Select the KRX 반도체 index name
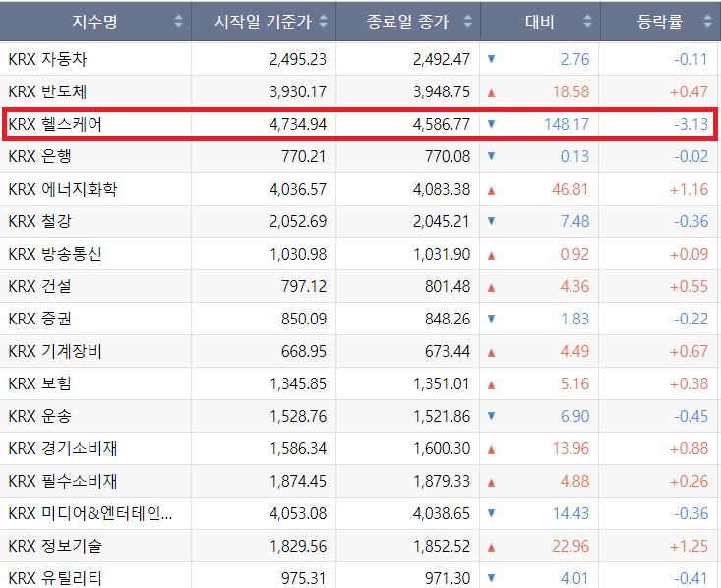This screenshot has width=721, height=588. click(x=47, y=91)
